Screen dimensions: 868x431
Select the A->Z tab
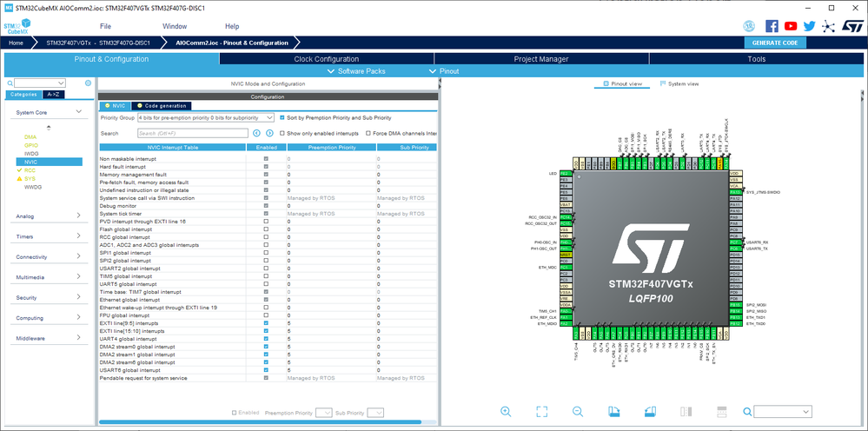pyautogui.click(x=54, y=95)
